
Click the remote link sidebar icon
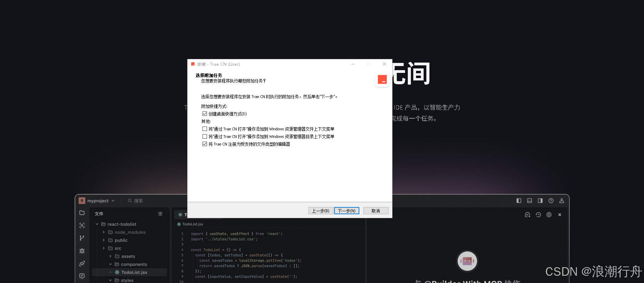tap(82, 263)
